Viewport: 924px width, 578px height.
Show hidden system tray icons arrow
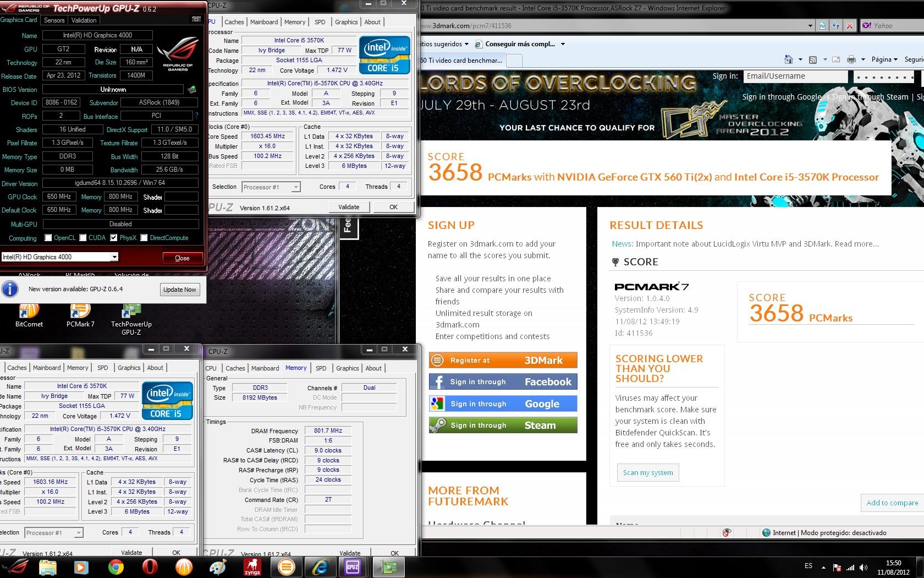pos(823,568)
